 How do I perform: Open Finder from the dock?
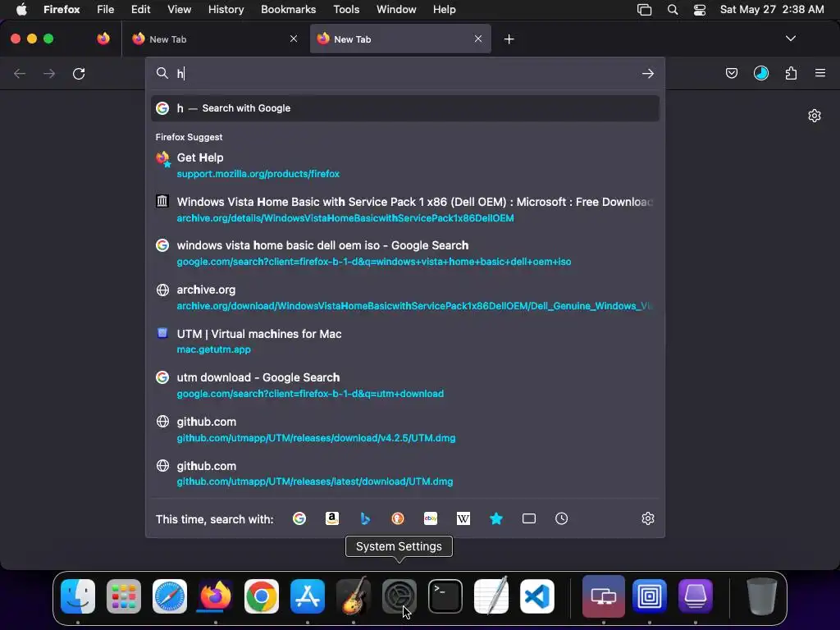click(x=78, y=596)
